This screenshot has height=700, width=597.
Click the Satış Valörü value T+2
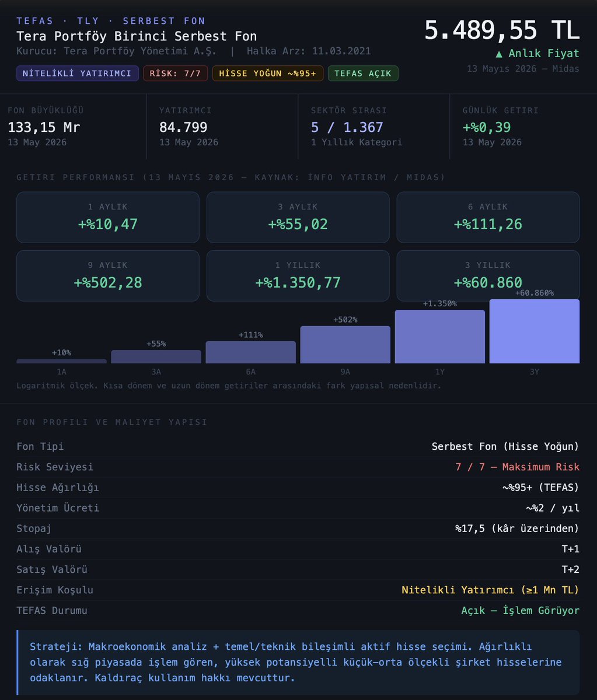pyautogui.click(x=571, y=569)
